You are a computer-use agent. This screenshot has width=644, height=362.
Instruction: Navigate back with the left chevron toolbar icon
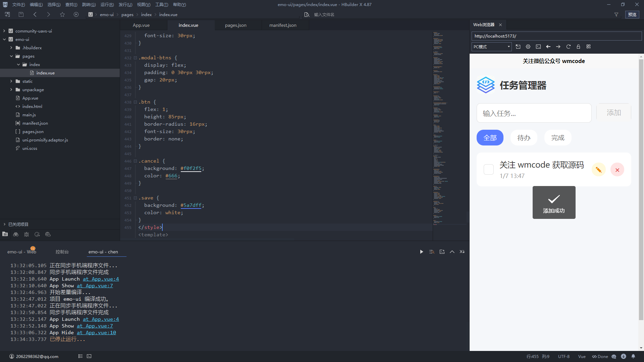pyautogui.click(x=35, y=14)
